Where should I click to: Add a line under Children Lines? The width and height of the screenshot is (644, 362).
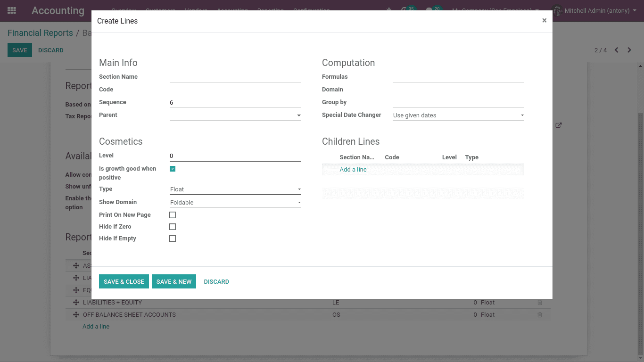[353, 169]
